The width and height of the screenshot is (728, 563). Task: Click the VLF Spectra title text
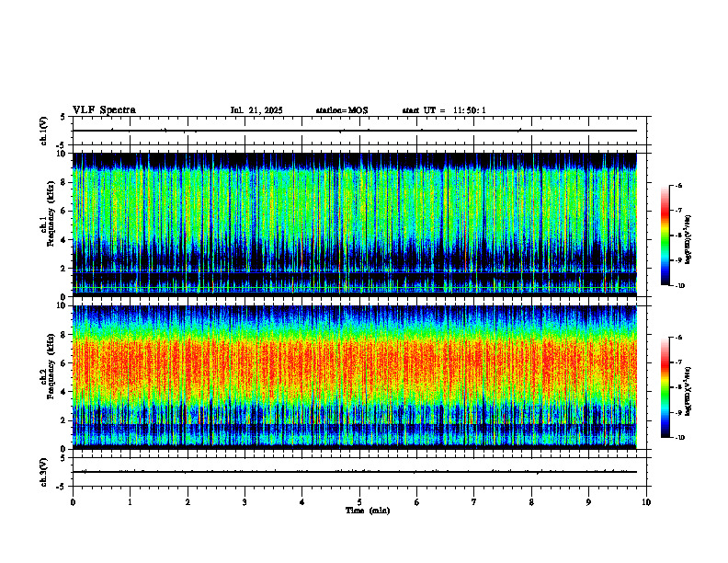click(x=104, y=110)
